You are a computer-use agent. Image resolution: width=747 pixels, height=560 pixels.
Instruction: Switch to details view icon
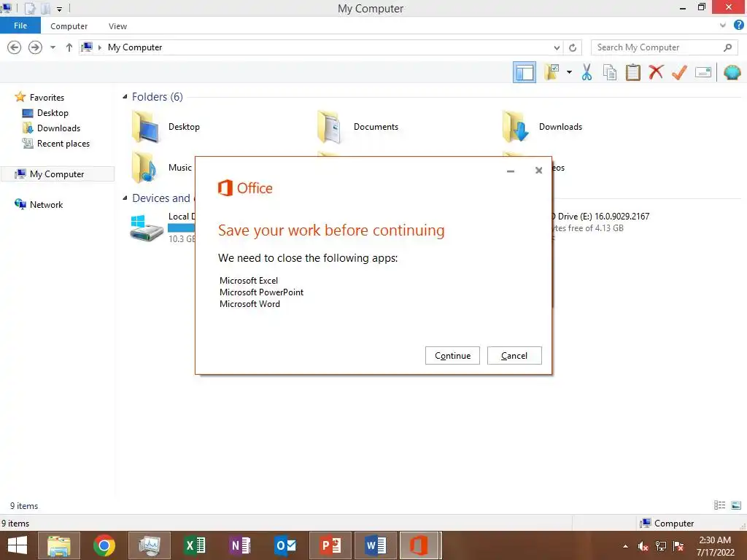720,505
